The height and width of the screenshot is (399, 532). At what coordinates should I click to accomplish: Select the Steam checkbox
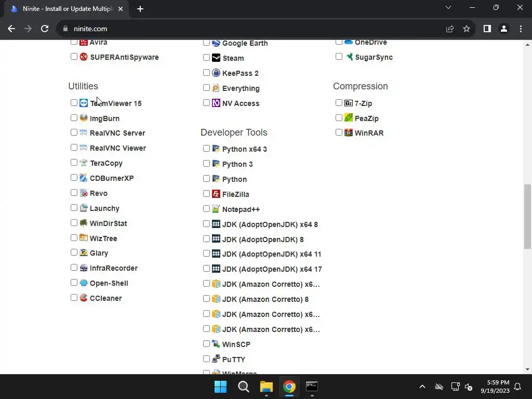(x=206, y=57)
